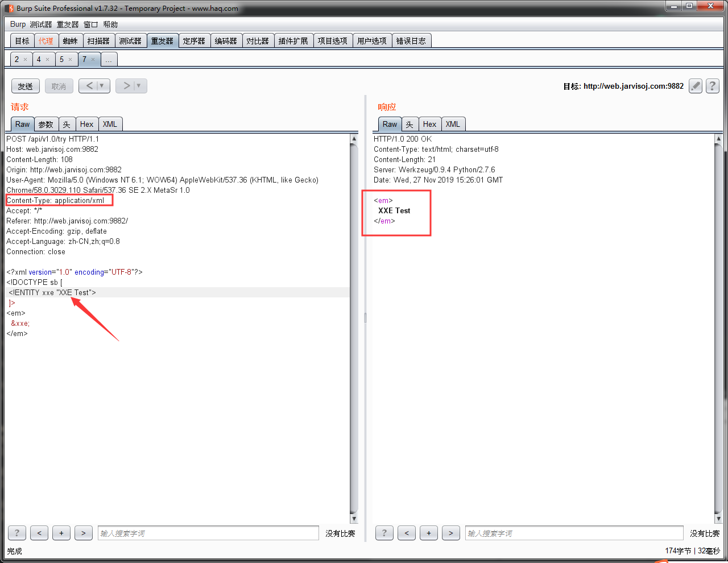Screen dimensions: 728x563
Task: Close repeater tab 7
Action: [93, 59]
